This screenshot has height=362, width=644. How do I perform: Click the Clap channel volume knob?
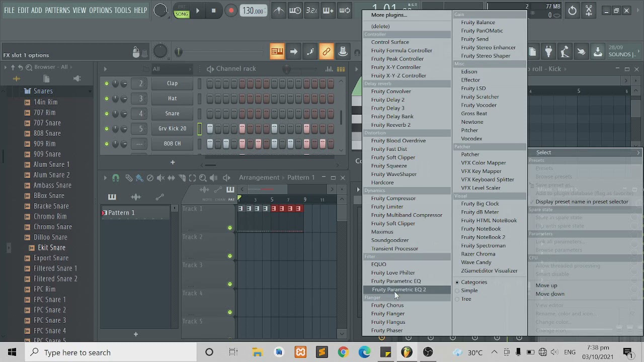(124, 83)
